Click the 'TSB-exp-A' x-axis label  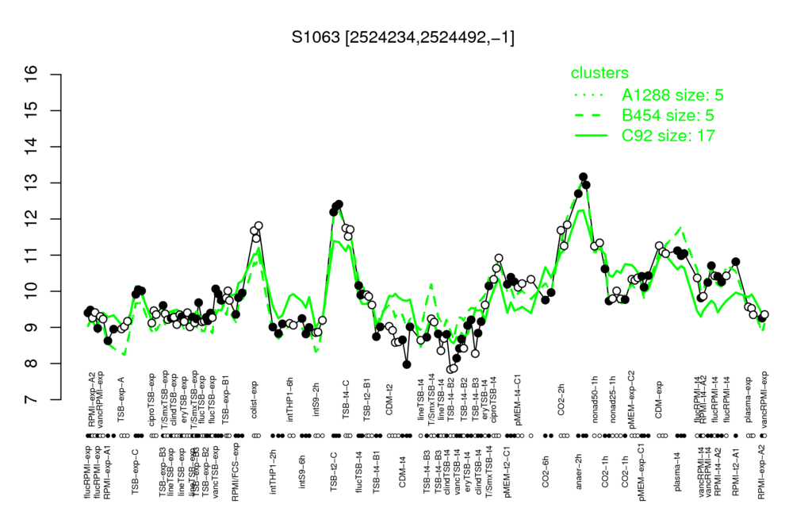(122, 399)
